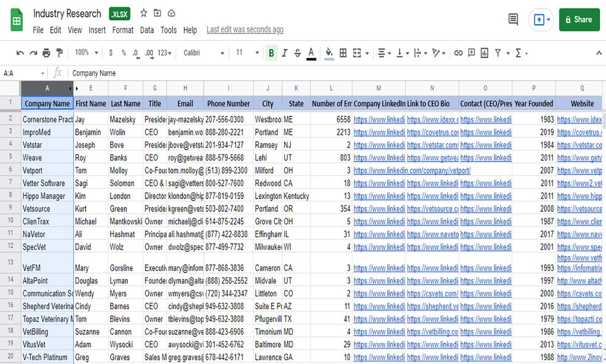Open the Tools menu
Viewport: 606px width, 364px height.
[169, 30]
